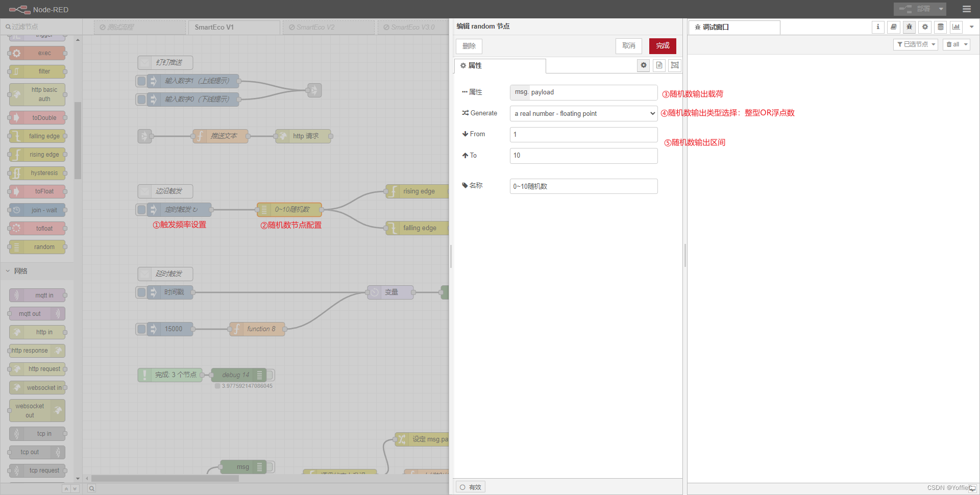Screen dimensions: 980x495
Task: Open the configuration nodes sidebar panel
Action: [x=925, y=27]
